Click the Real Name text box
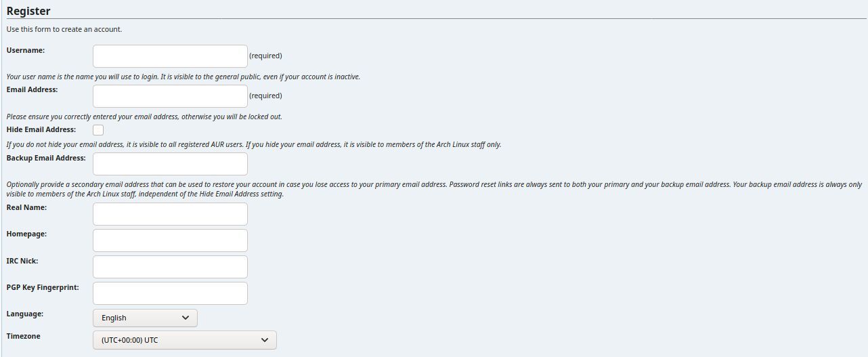This screenshot has height=357, width=868. point(170,214)
